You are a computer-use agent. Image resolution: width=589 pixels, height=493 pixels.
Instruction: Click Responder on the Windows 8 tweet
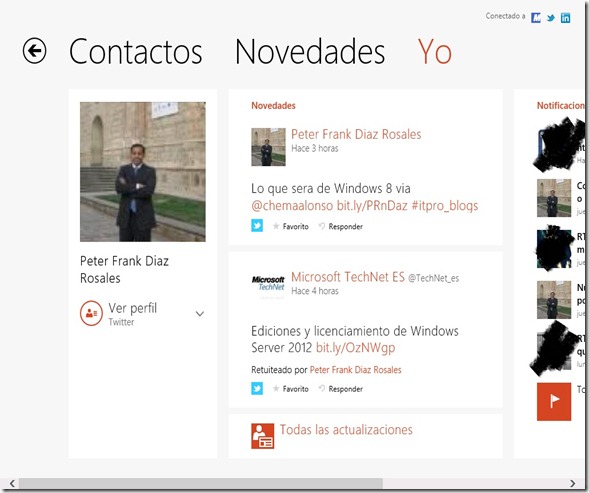341,226
